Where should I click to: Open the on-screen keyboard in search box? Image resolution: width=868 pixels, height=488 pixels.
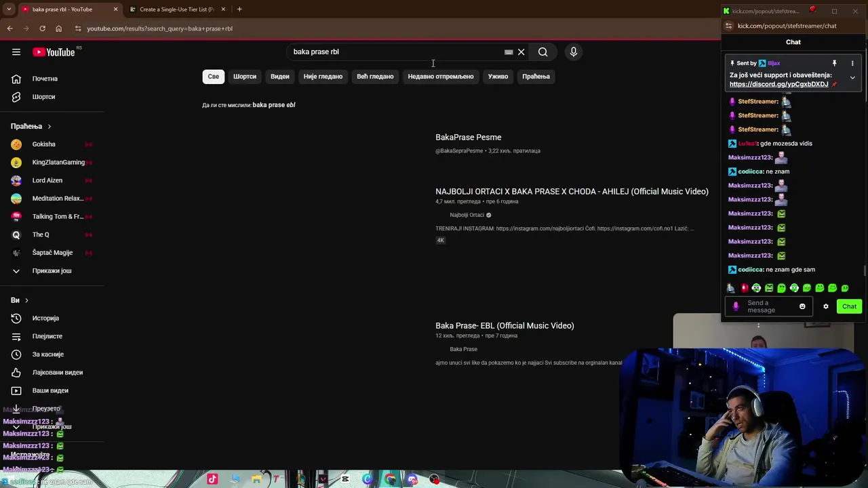tap(509, 52)
